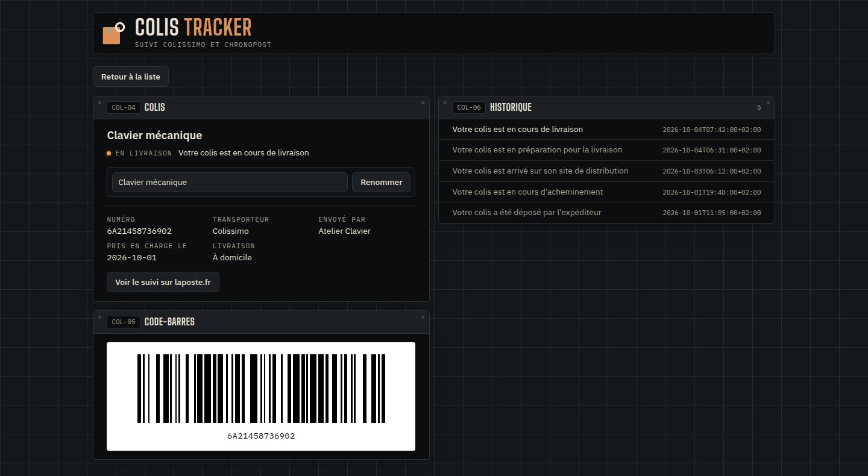868x476 pixels.
Task: Click the EN LIVRAISON status label
Action: tap(143, 153)
